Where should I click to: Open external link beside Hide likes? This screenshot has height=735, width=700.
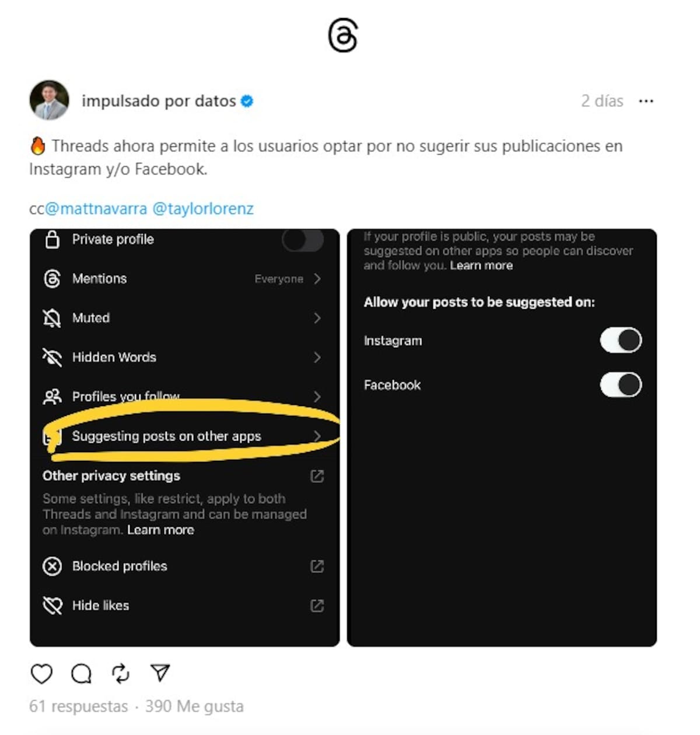pyautogui.click(x=317, y=605)
